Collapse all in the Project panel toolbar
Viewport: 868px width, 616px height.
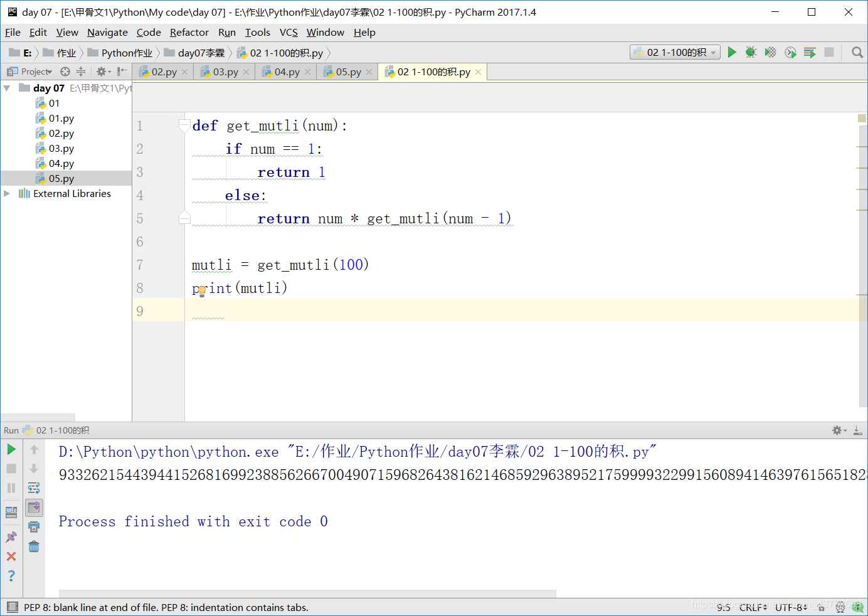(x=81, y=72)
